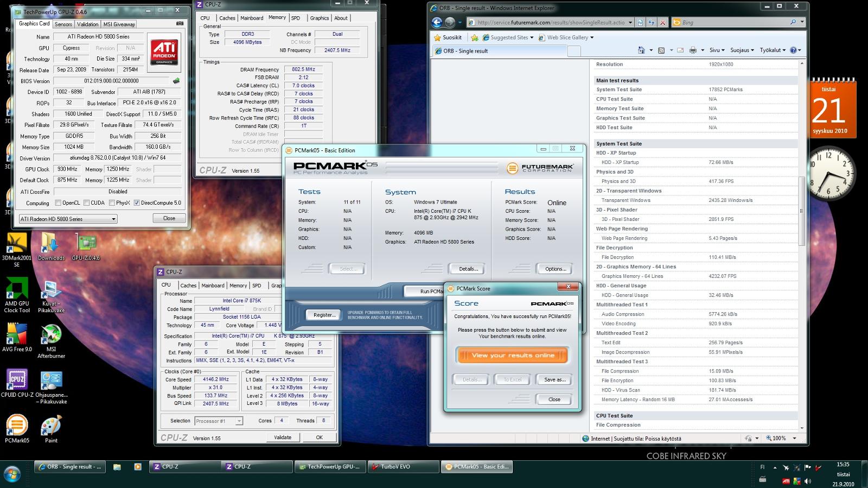Click Close in PCMark Score dialog
Viewport: 868px width, 488px height.
[554, 400]
